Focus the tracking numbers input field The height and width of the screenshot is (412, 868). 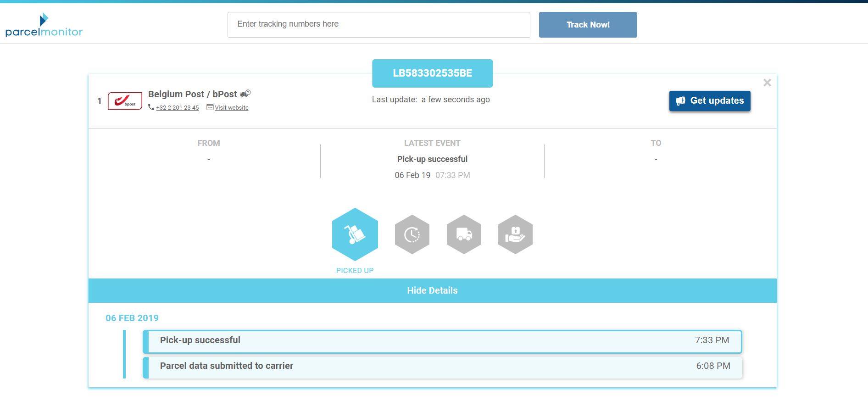click(x=378, y=25)
